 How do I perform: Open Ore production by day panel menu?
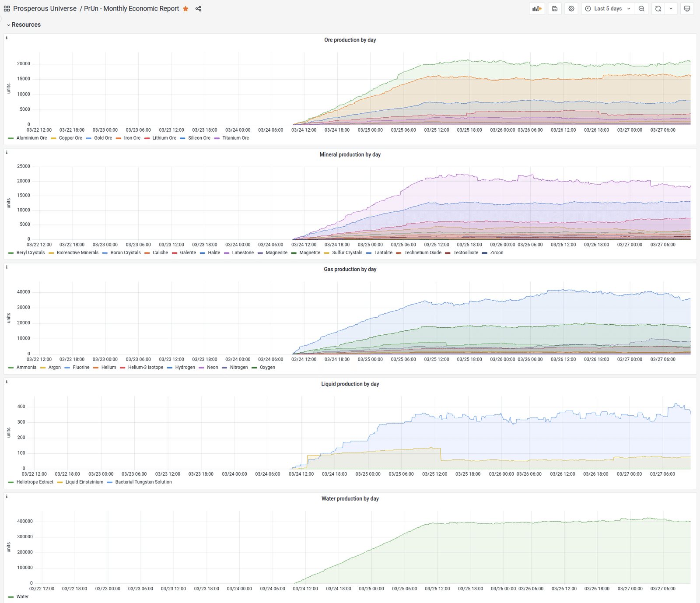point(350,40)
